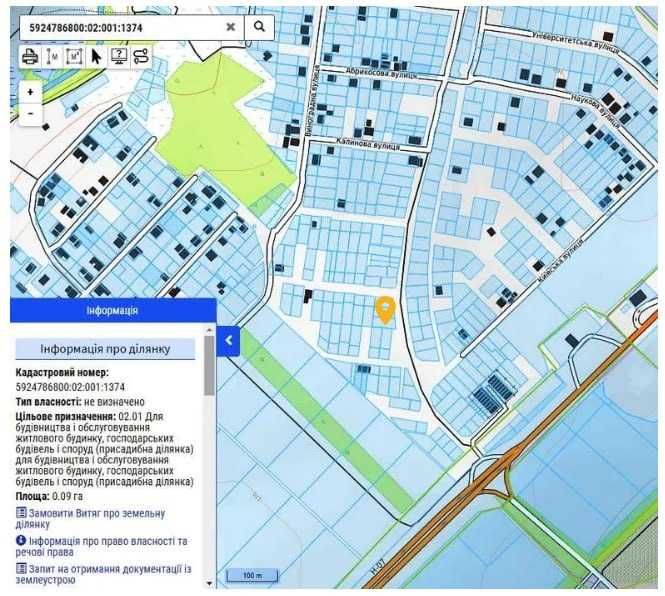This screenshot has height=596, width=665.
Task: Click the Цільове призначення label
Action: tap(66, 416)
